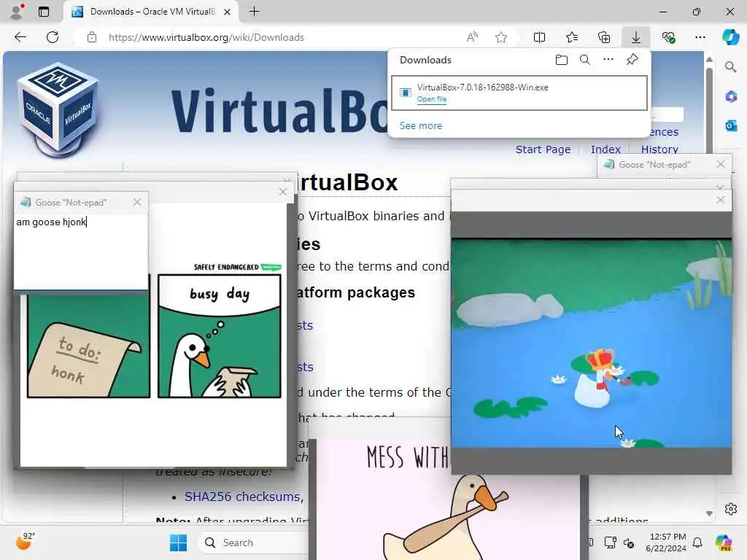Click the Copilot preview taskbar icon
This screenshot has width=747, height=560.
[x=724, y=542]
